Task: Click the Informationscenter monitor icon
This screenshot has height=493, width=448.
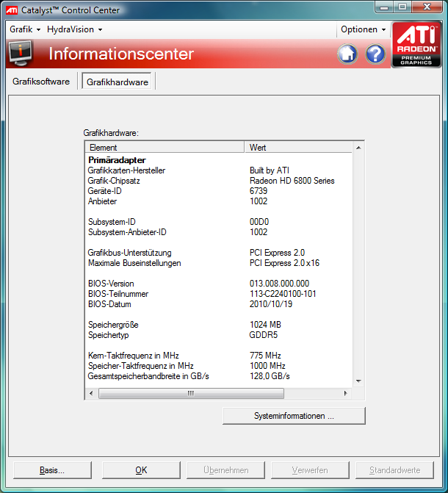Action: coord(20,53)
